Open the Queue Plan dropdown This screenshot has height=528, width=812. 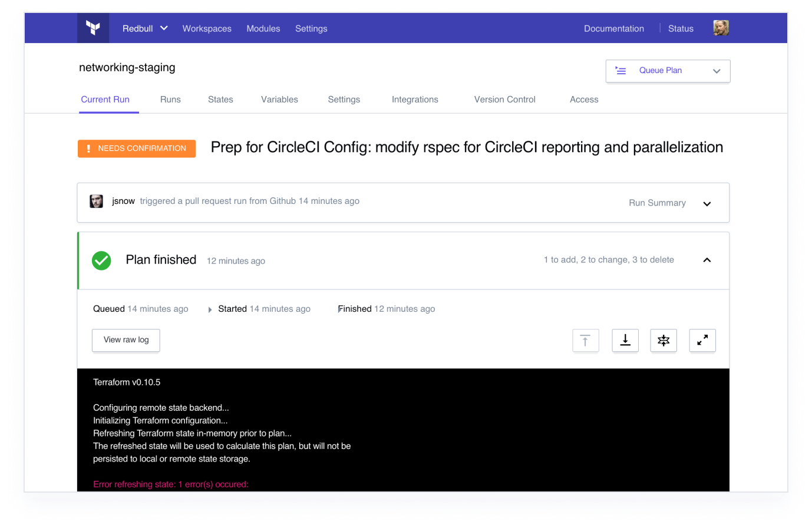668,71
